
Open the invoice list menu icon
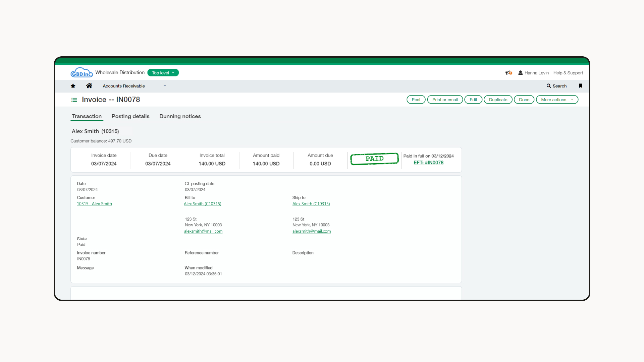pos(74,100)
